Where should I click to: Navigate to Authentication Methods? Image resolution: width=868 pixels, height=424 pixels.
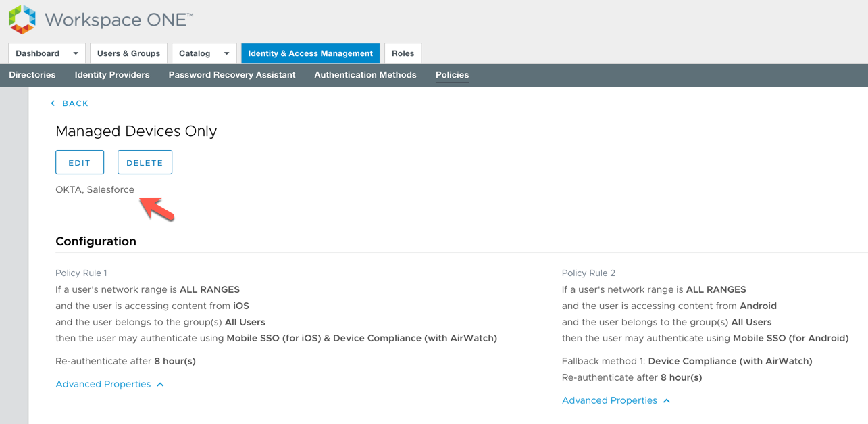[365, 75]
